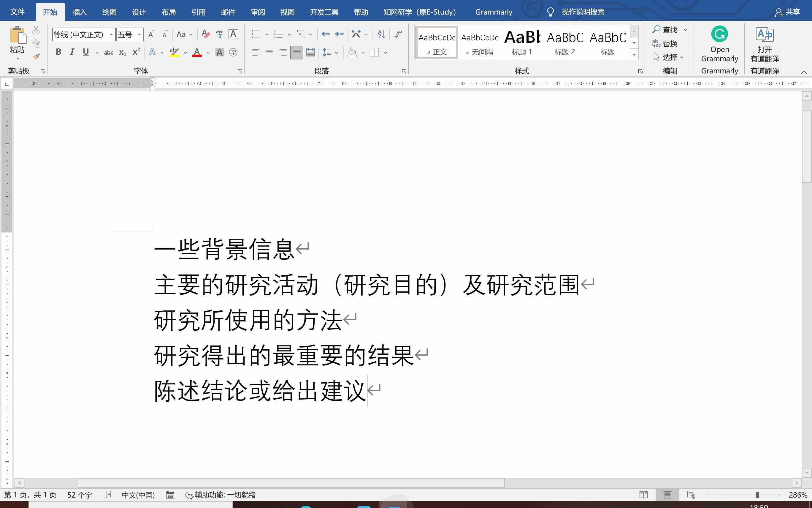Apply yellow text highlight color
The image size is (812, 508).
(174, 52)
